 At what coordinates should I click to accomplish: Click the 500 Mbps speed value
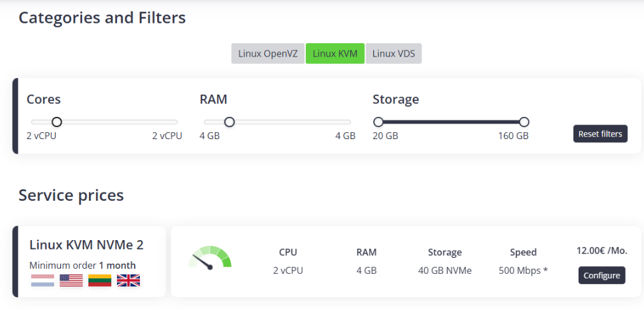coord(523,271)
